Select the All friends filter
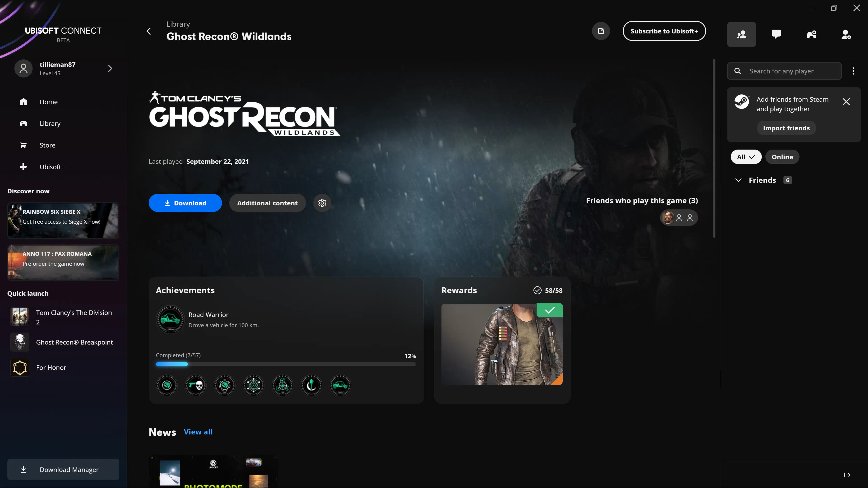 (746, 157)
